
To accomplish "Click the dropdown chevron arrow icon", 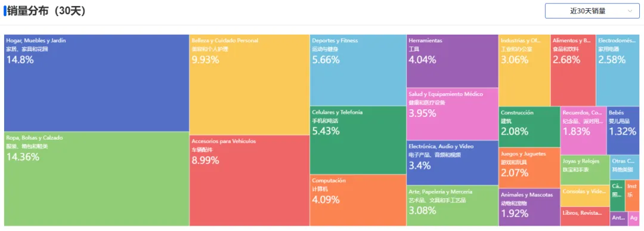I will [630, 11].
